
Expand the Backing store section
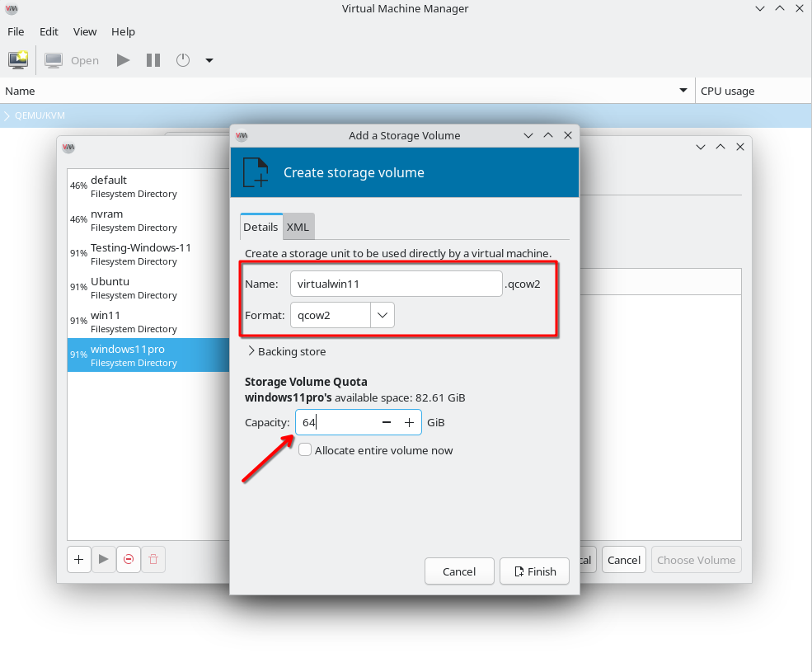coord(286,351)
